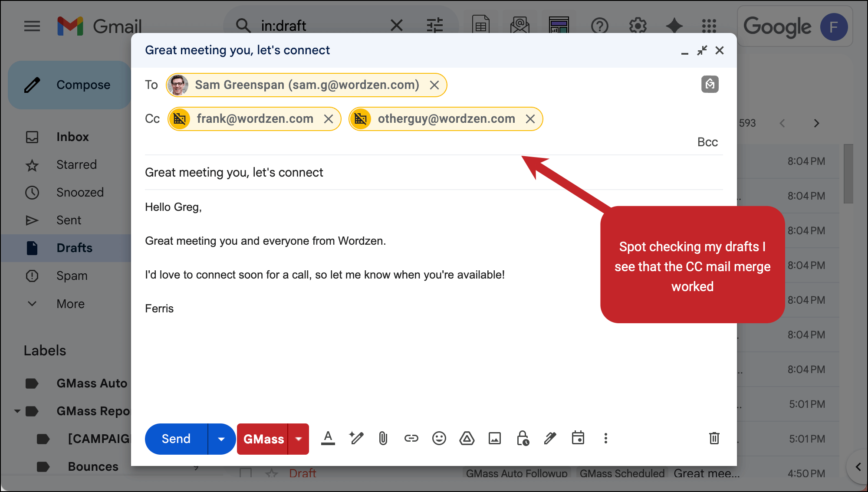Remove frank@wordzen.com from Cc
The width and height of the screenshot is (868, 492).
[x=329, y=119]
